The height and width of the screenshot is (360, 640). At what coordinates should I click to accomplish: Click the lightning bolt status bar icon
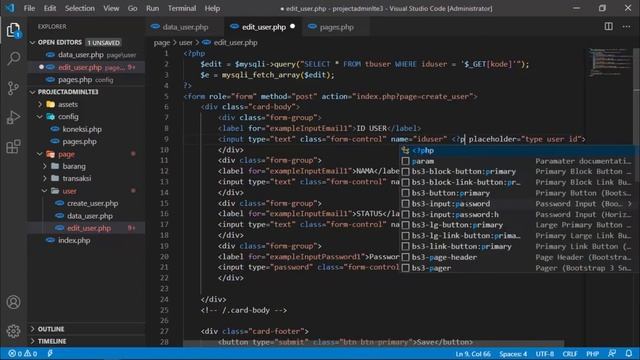coord(50,353)
